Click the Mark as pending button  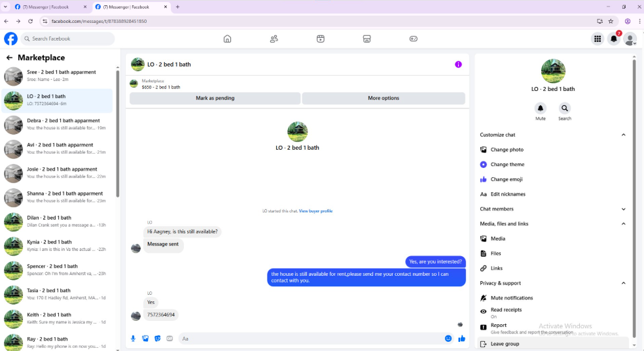(215, 99)
